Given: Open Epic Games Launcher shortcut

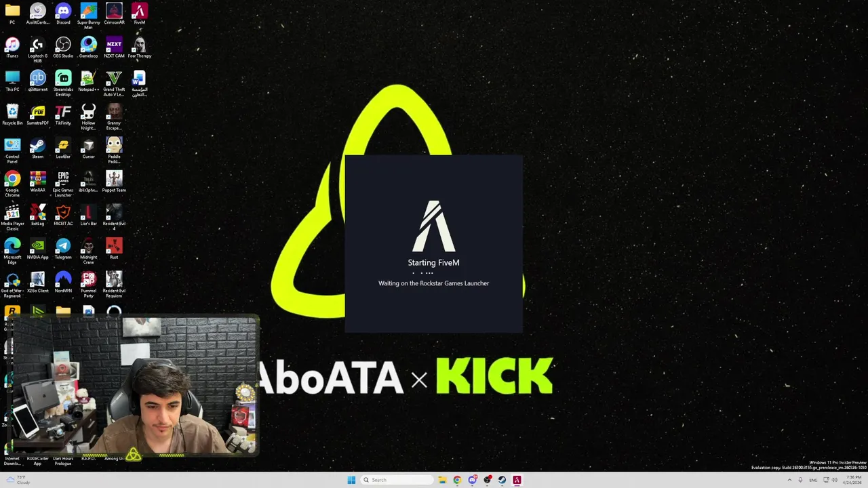Looking at the screenshot, I should [x=63, y=184].
